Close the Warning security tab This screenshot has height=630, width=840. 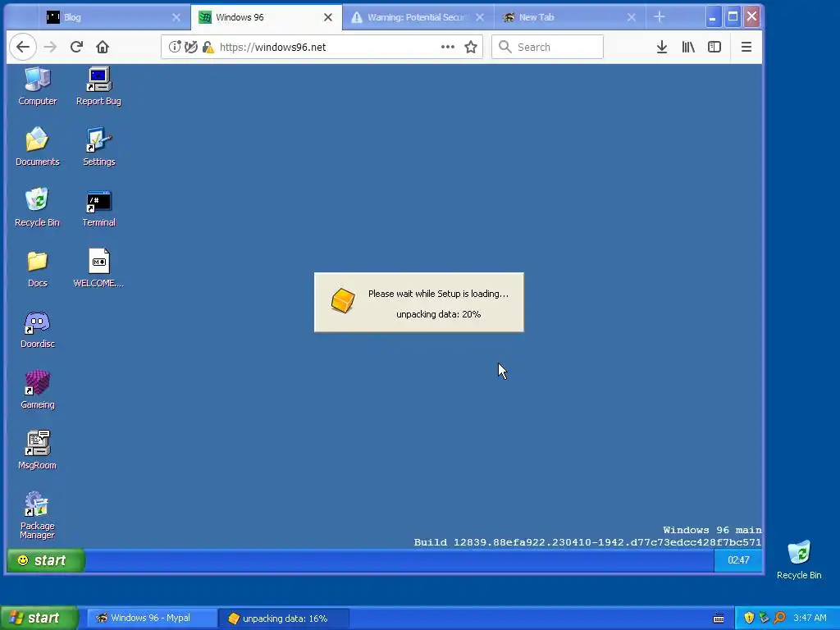pos(480,18)
